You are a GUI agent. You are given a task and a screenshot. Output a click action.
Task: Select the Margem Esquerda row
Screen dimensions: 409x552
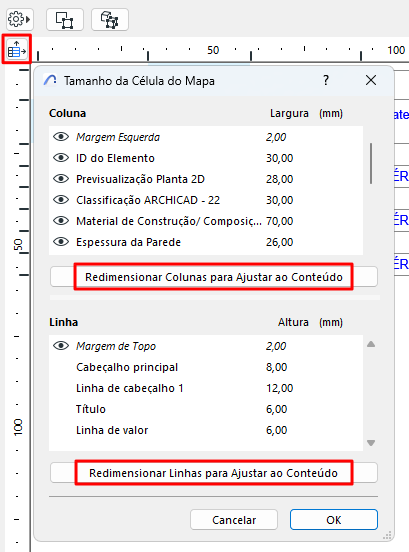tap(206, 137)
